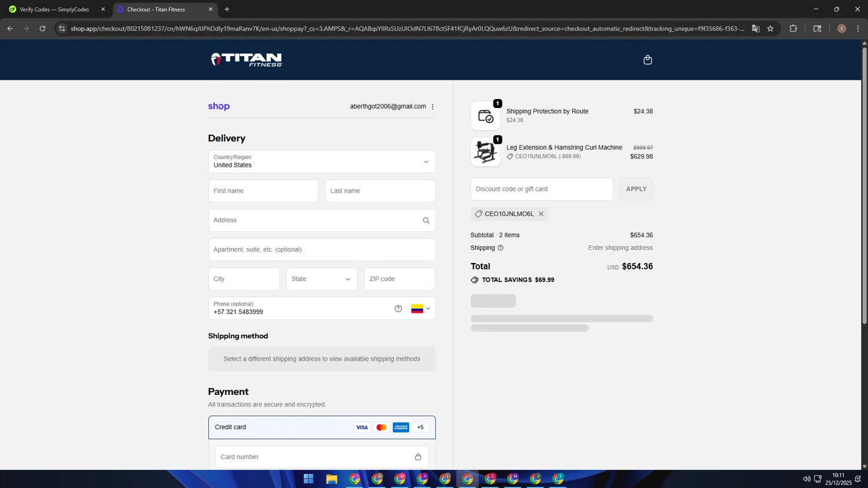Open a new browser tab
This screenshot has height=488, width=868.
[x=227, y=9]
